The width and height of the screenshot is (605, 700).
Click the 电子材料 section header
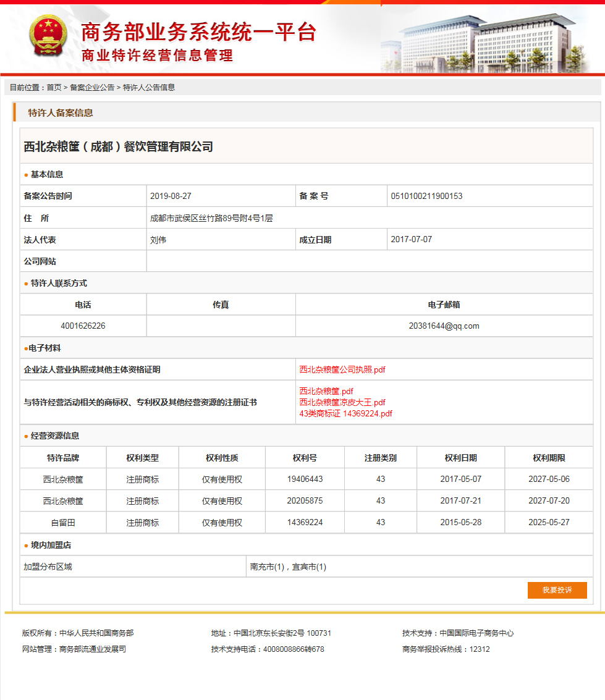coord(44,348)
